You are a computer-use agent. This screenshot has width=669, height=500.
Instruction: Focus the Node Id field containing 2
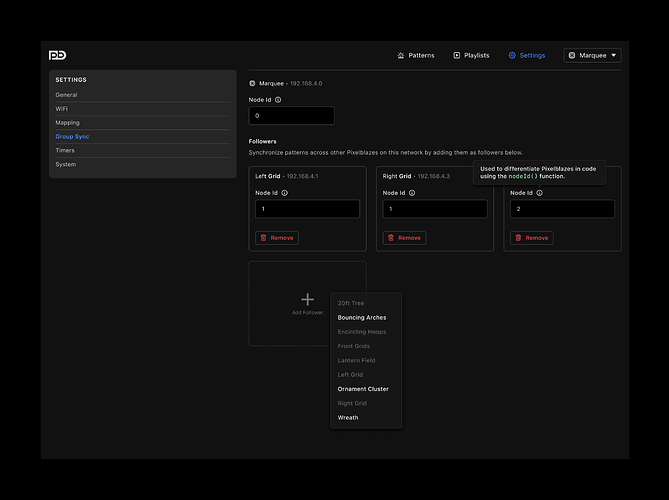562,209
